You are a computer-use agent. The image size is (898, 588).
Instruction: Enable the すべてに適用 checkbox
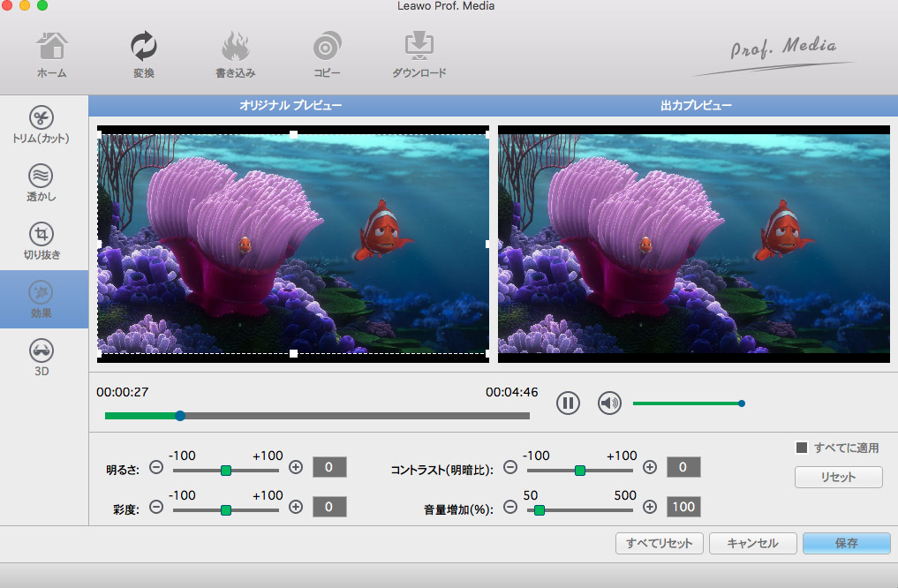[x=802, y=448]
